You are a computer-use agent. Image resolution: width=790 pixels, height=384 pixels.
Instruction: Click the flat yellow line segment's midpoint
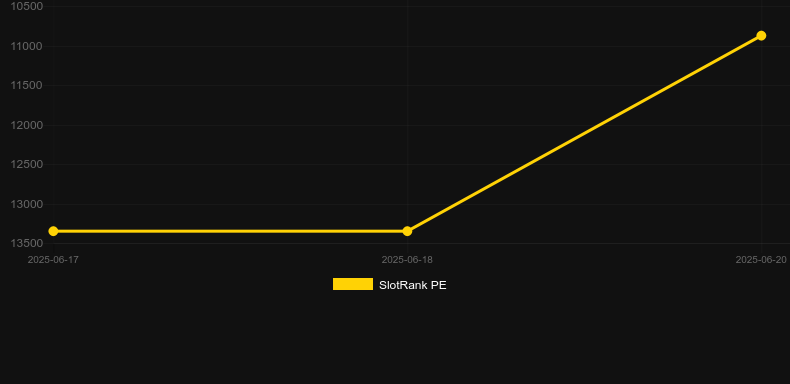click(x=230, y=231)
